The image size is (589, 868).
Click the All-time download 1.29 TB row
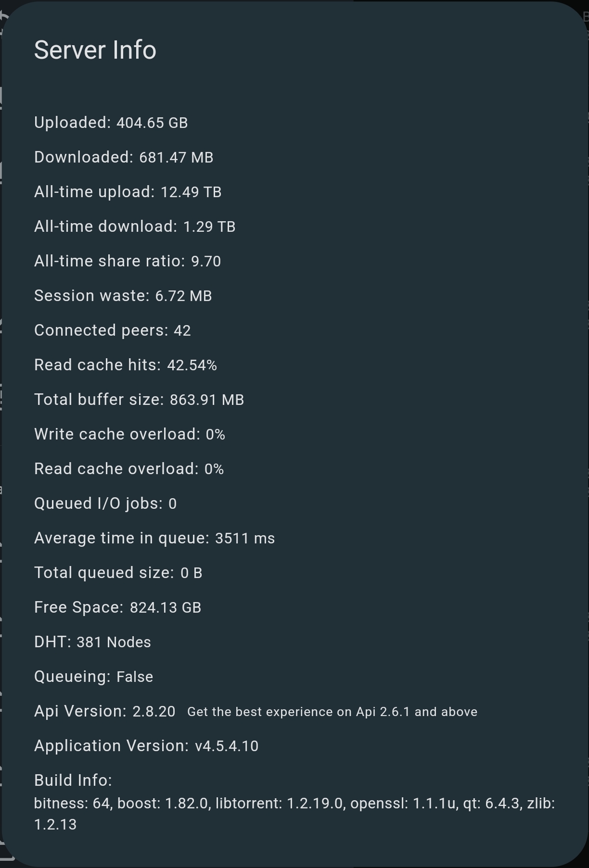click(x=135, y=226)
